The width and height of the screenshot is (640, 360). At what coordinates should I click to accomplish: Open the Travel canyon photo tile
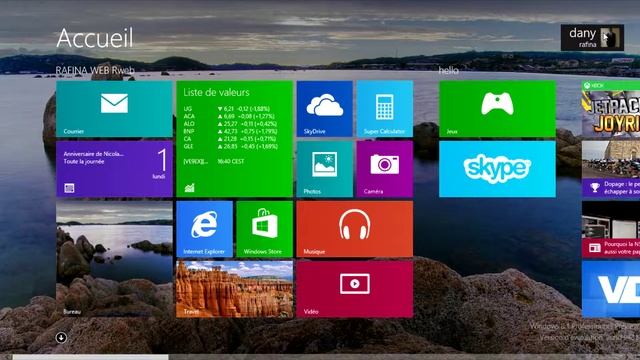pyautogui.click(x=235, y=289)
